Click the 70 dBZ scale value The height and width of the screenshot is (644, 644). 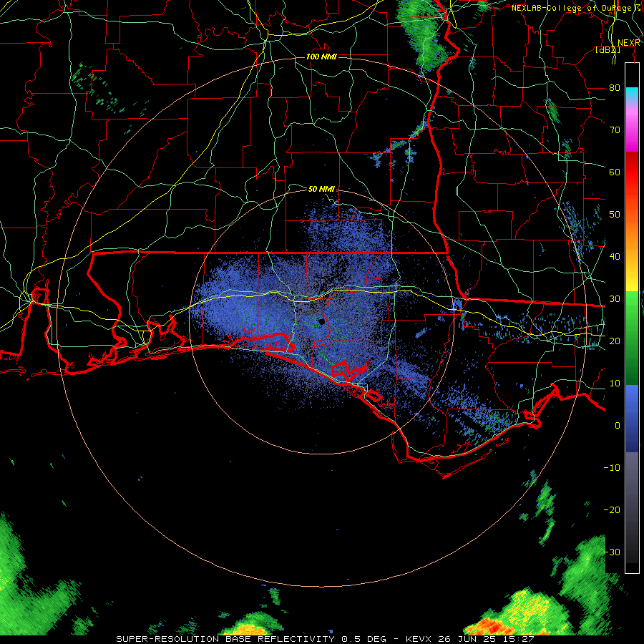pyautogui.click(x=615, y=130)
